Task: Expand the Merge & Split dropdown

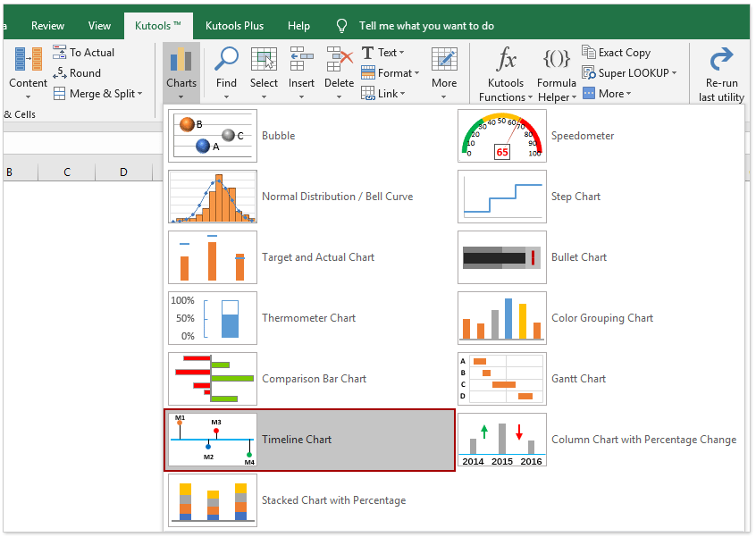Action: tap(98, 93)
